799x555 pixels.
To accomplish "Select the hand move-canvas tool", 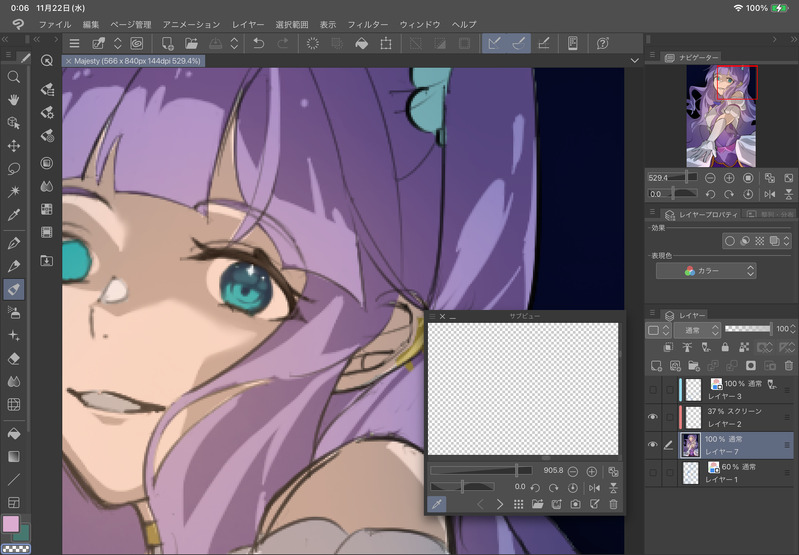I will (14, 99).
